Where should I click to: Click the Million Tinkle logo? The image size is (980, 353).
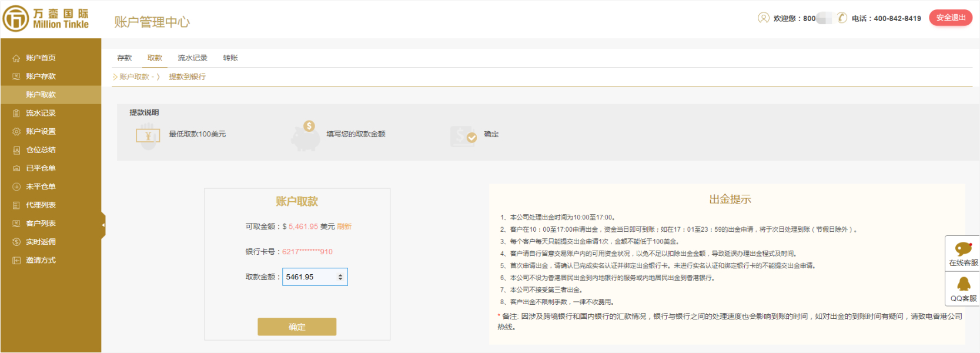(46, 19)
